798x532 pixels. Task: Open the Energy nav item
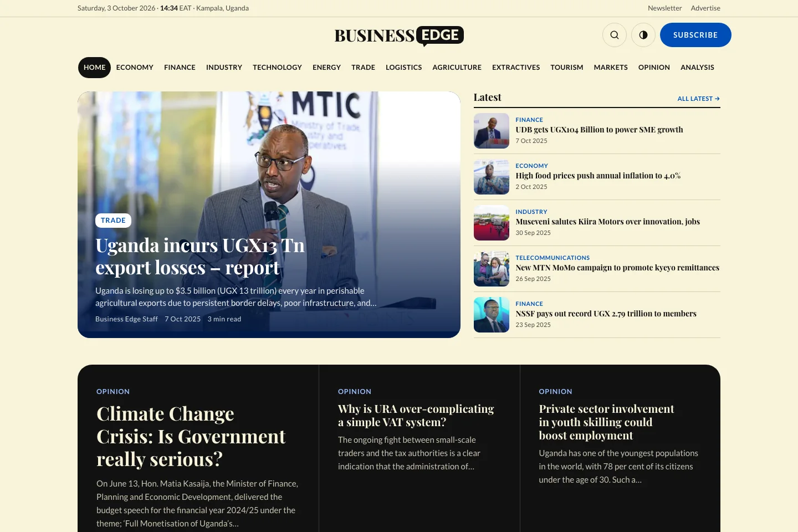point(326,68)
